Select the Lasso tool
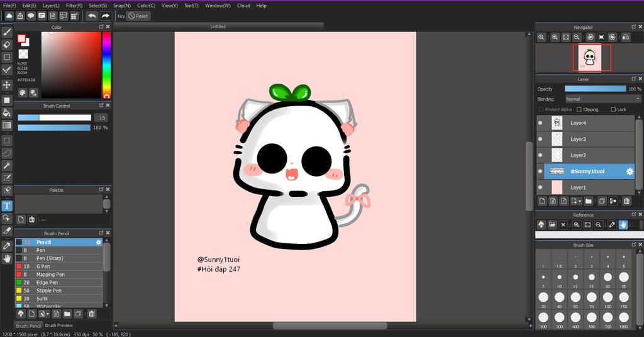The width and height of the screenshot is (644, 337). click(7, 153)
